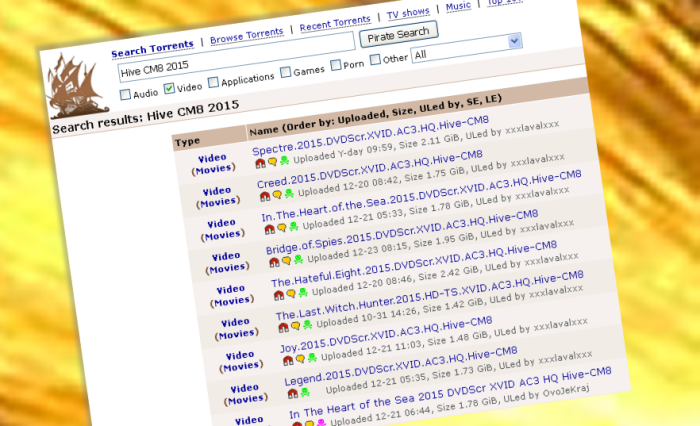Click Video link in The.Hateful.Eight row
700x426 pixels.
coord(231,289)
